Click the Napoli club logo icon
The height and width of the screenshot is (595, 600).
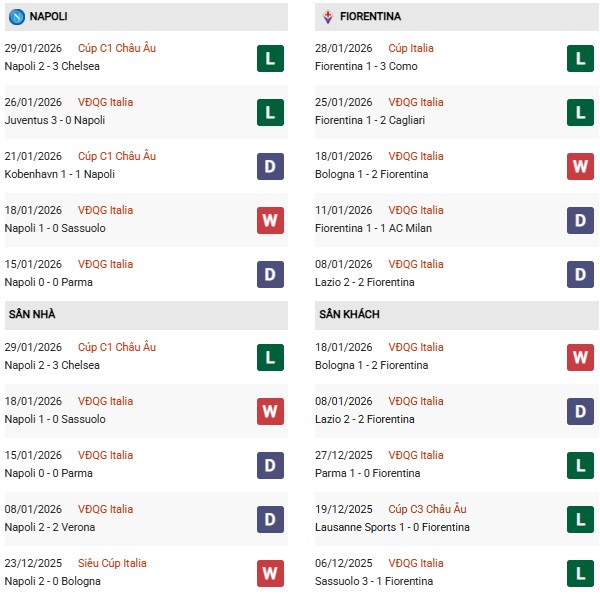tap(16, 16)
